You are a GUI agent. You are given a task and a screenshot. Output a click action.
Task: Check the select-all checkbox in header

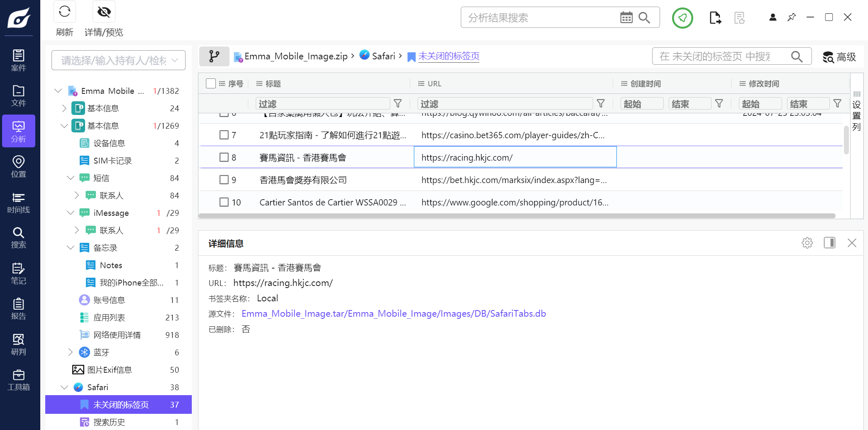click(x=211, y=83)
